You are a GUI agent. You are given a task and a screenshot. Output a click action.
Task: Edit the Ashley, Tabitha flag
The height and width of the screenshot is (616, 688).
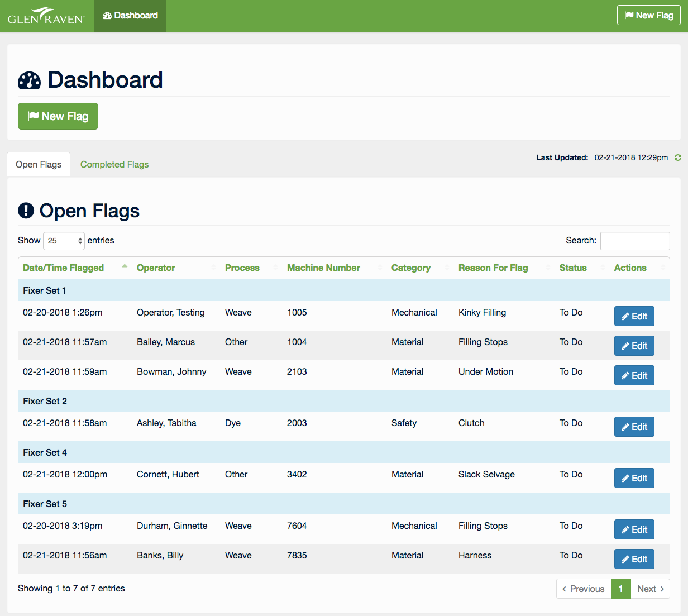634,427
